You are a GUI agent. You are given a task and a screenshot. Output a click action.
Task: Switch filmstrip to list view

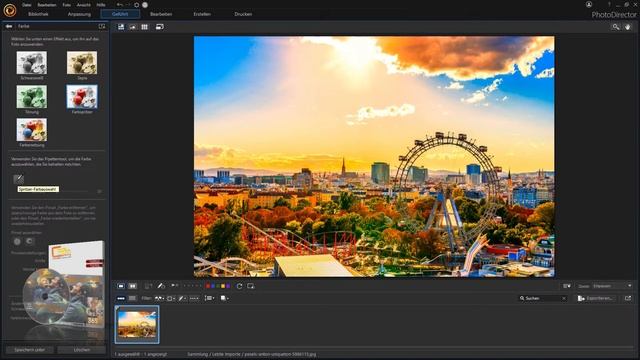[x=132, y=298]
